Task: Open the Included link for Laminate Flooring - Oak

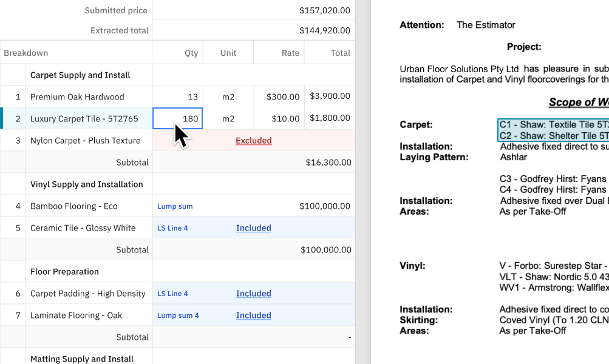Action: [x=253, y=315]
